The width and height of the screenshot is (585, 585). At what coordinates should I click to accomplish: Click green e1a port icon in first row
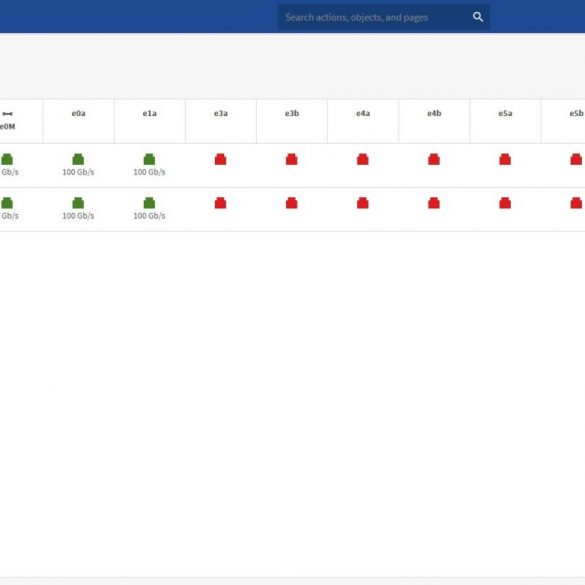coord(149,159)
